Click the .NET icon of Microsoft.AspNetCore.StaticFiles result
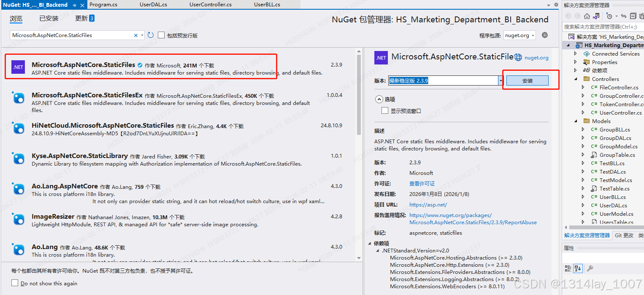644x295 pixels. 18,67
